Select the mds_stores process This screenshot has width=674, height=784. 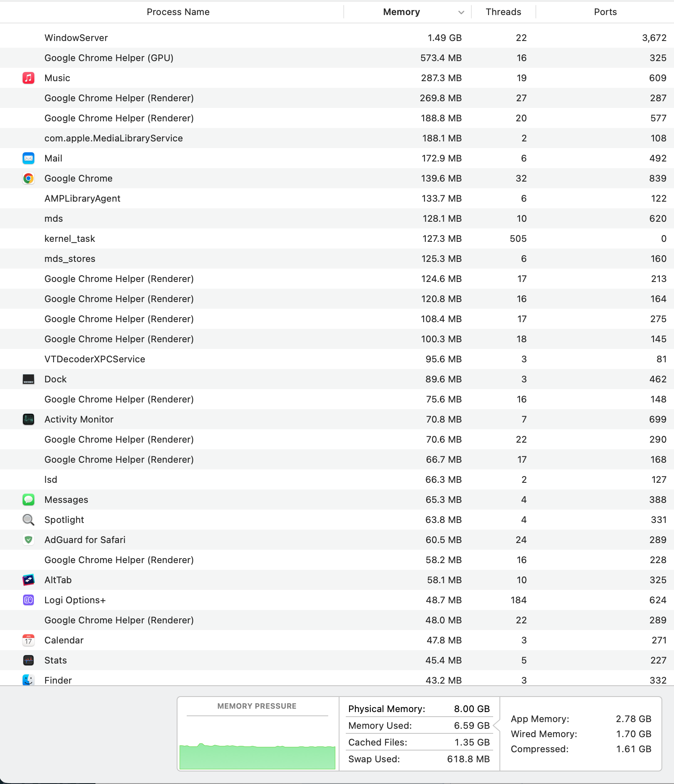coord(70,259)
